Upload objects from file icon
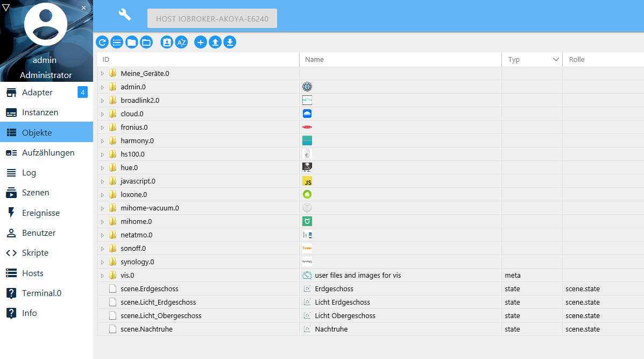The width and height of the screenshot is (644, 359). pyautogui.click(x=215, y=43)
